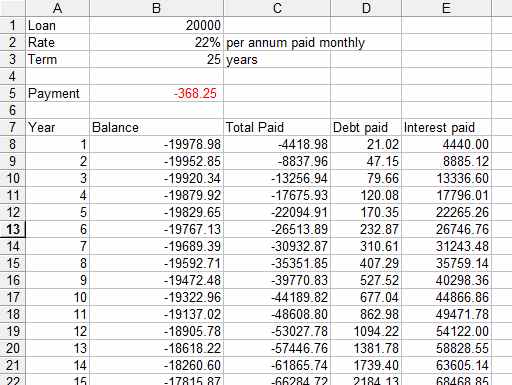Screen dimensions: 512x385
Task: Select total paid cell -48608.80
Action: [x=277, y=314]
